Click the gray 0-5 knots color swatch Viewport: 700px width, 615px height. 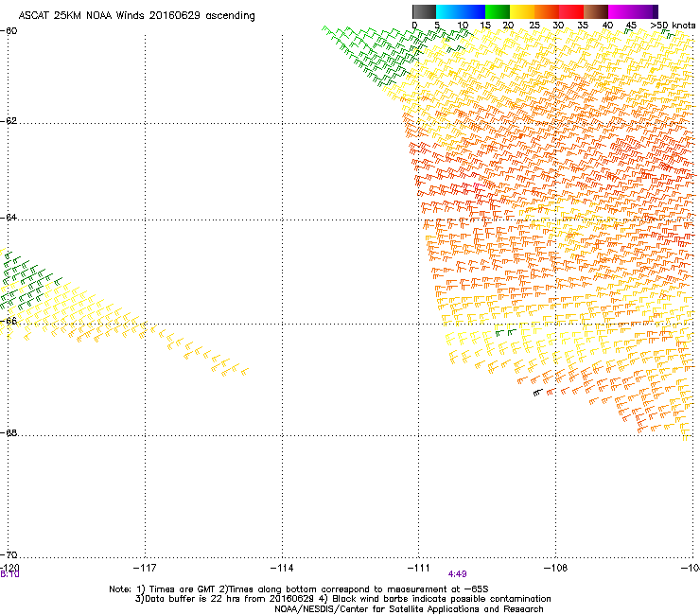pos(424,11)
